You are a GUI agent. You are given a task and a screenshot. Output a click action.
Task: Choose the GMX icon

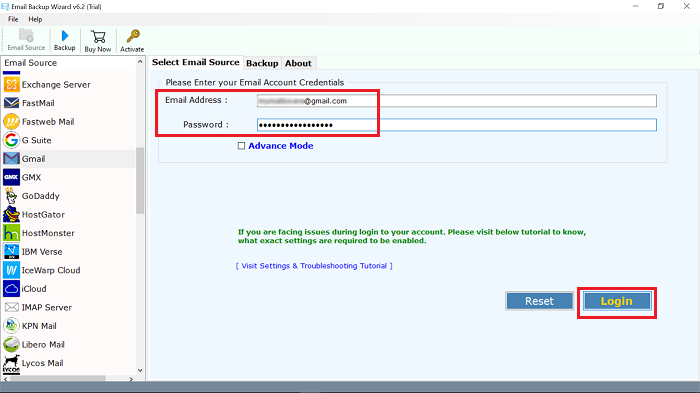tap(12, 177)
